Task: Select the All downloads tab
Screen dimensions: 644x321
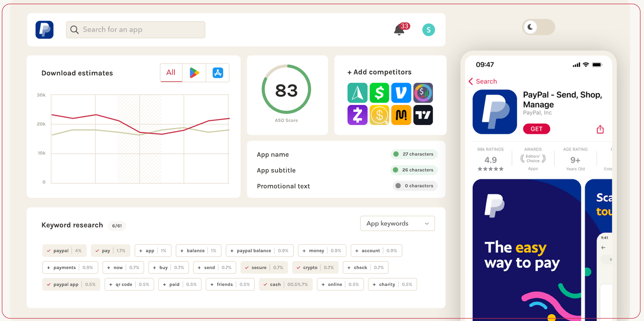Action: [x=171, y=73]
